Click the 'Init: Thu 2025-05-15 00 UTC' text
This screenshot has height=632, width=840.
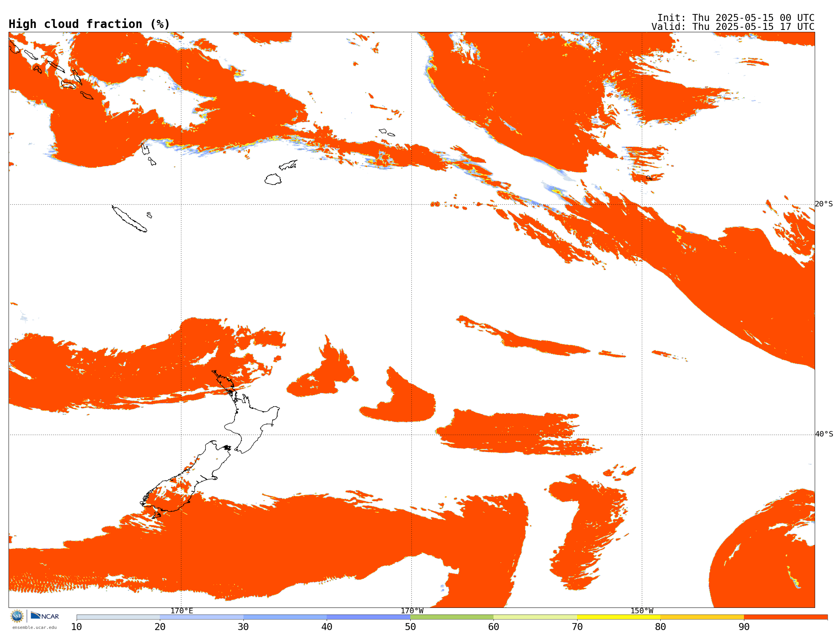735,18
